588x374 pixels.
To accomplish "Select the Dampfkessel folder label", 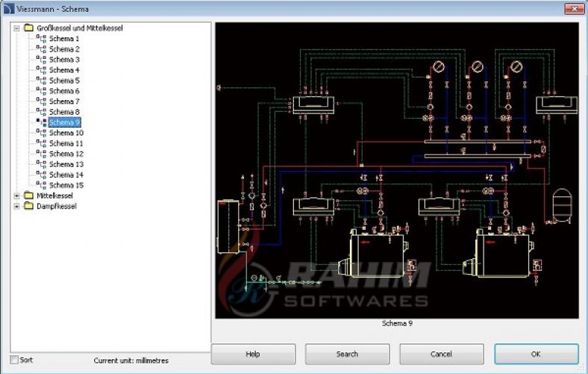I will (57, 206).
